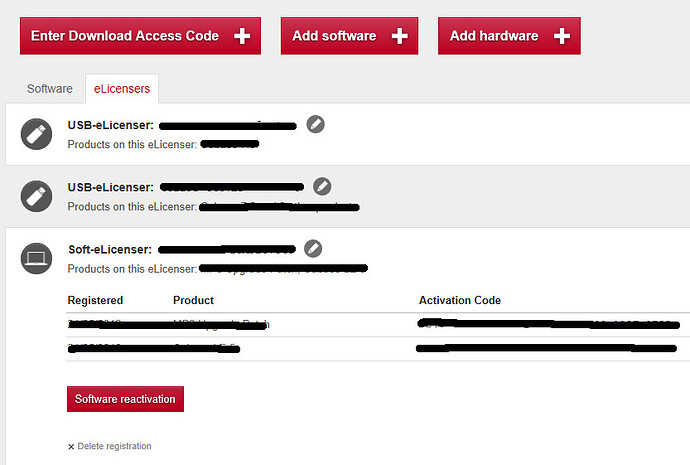Click the Add hardware button label
Screen dimensions: 690x465
[x=494, y=36]
